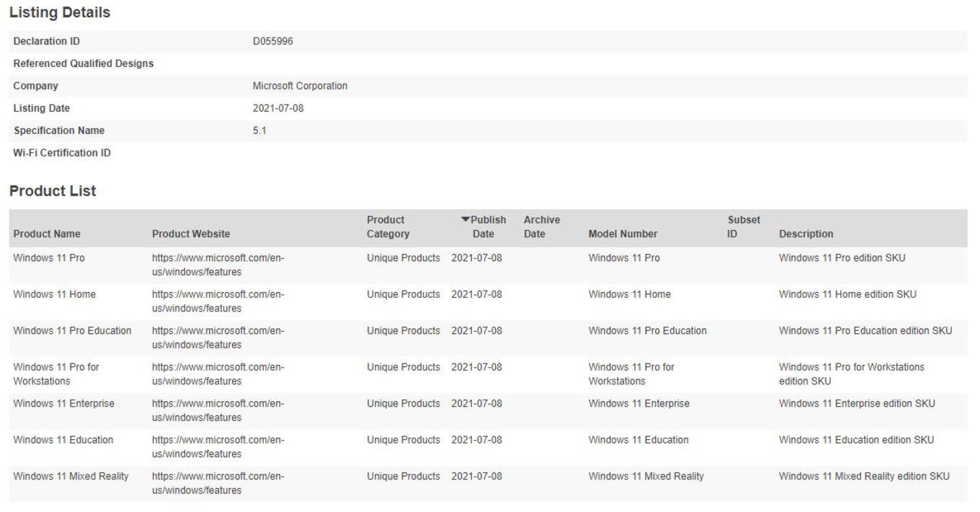
Task: Select Windows 11 Pro for Workstations product name
Action: 56,374
